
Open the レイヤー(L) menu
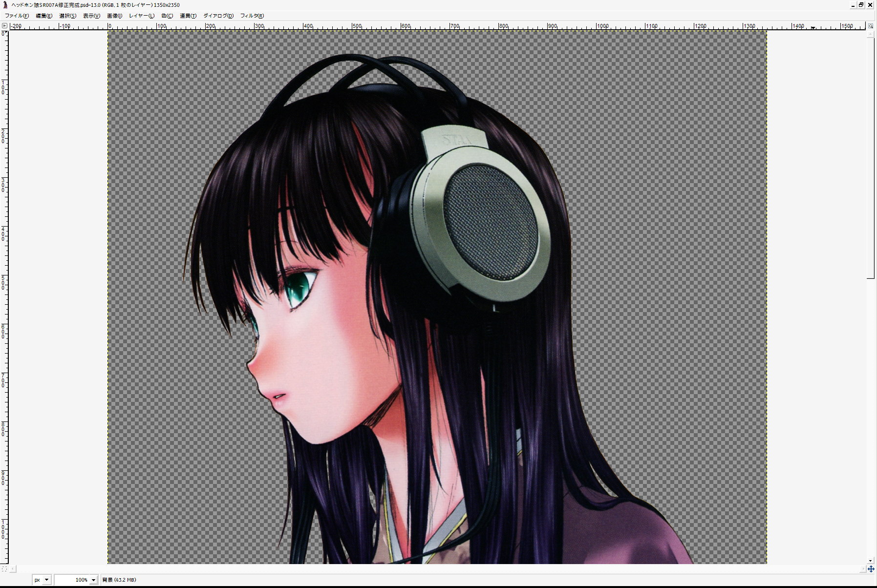coord(142,16)
